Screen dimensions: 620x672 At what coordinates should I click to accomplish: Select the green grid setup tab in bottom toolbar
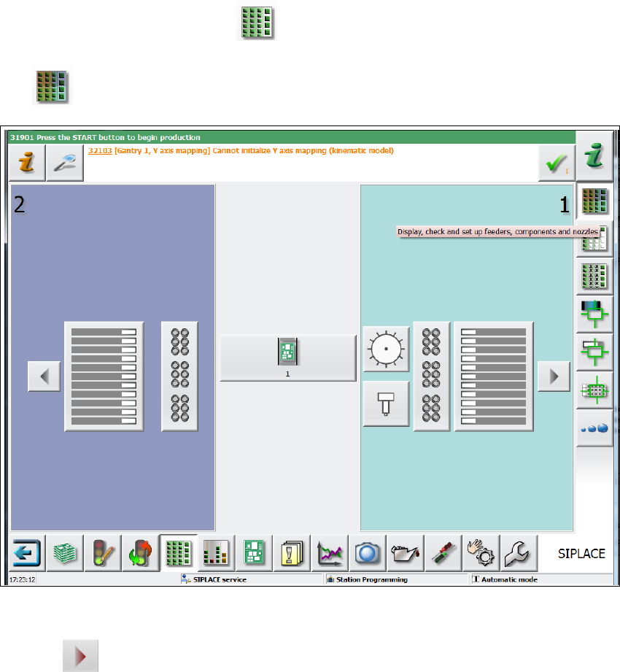point(178,553)
